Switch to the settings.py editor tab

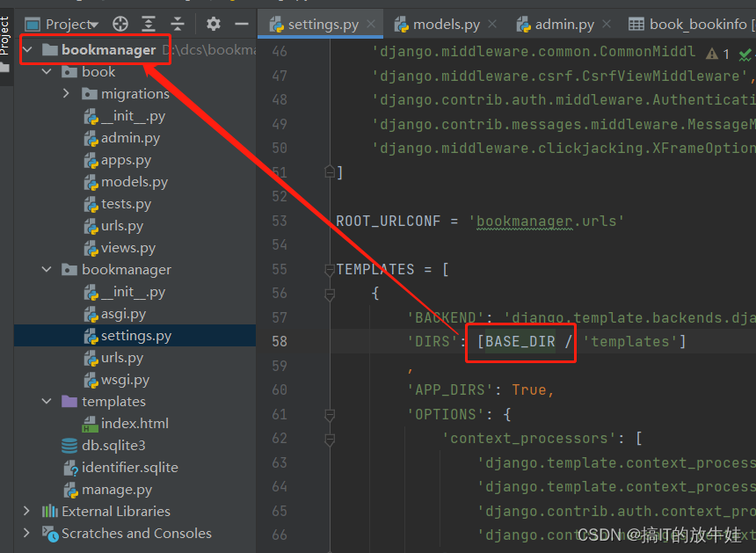pos(323,24)
